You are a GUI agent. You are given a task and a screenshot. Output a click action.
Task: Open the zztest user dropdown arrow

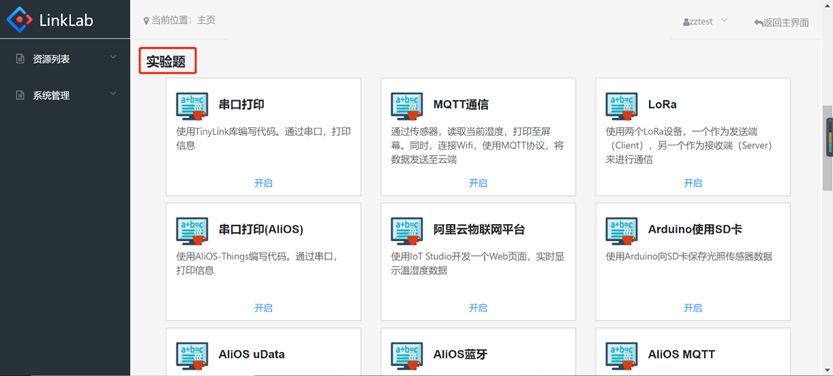[724, 21]
